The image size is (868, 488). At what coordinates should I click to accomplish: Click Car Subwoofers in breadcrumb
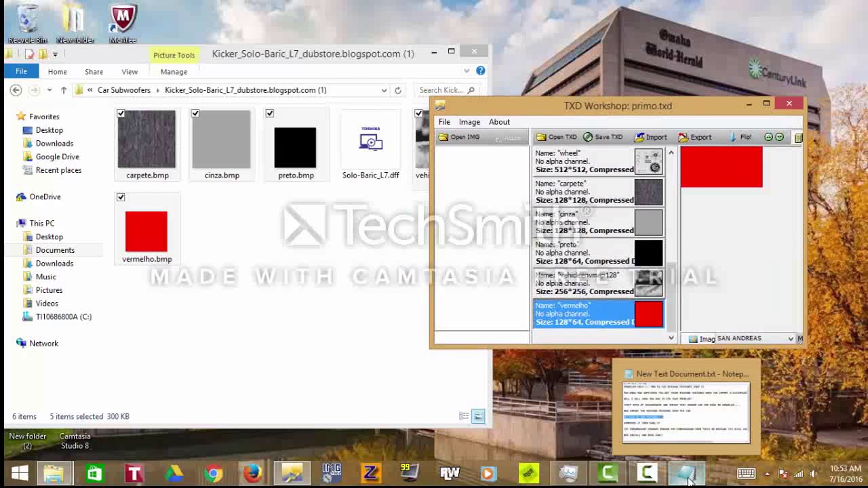pos(124,90)
